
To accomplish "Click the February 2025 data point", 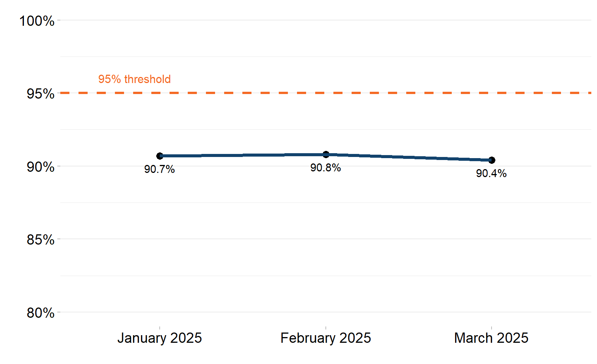I will tap(326, 154).
